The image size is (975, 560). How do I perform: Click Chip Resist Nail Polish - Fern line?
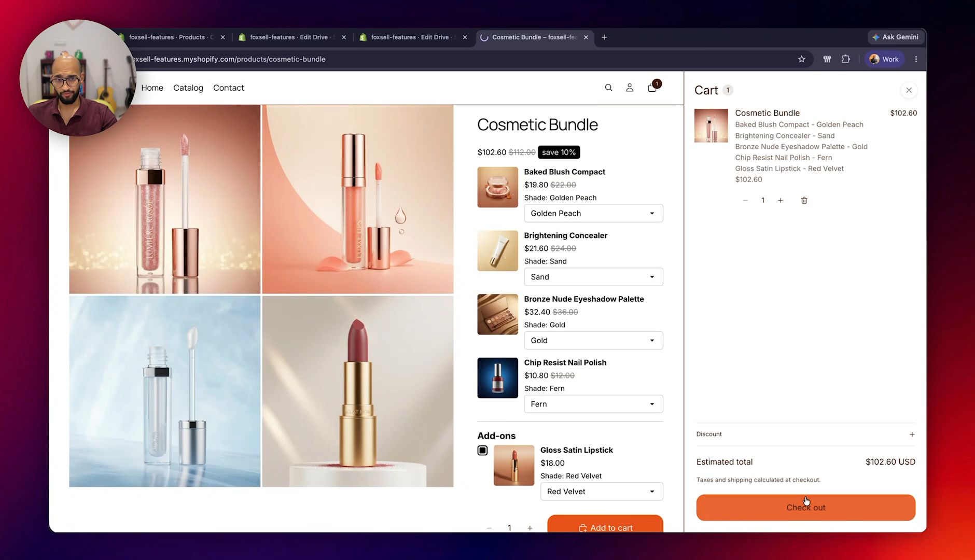(783, 158)
